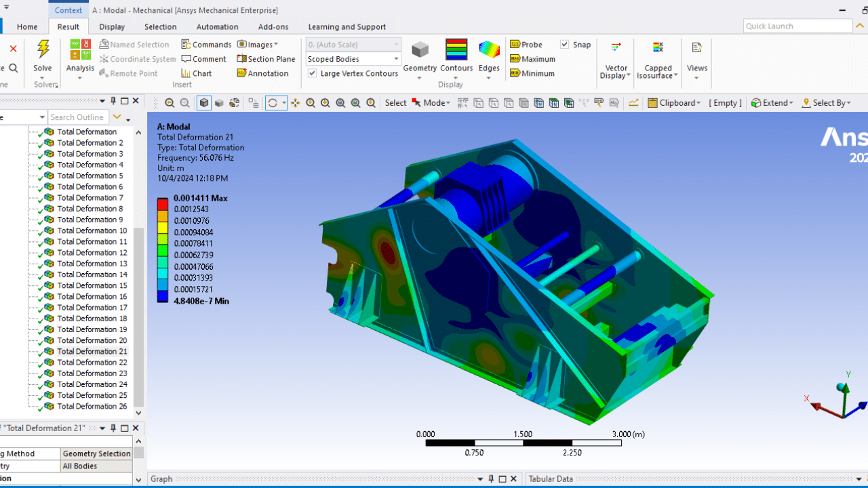Select the Pan tool
This screenshot has width=868, height=488.
pyautogui.click(x=295, y=103)
